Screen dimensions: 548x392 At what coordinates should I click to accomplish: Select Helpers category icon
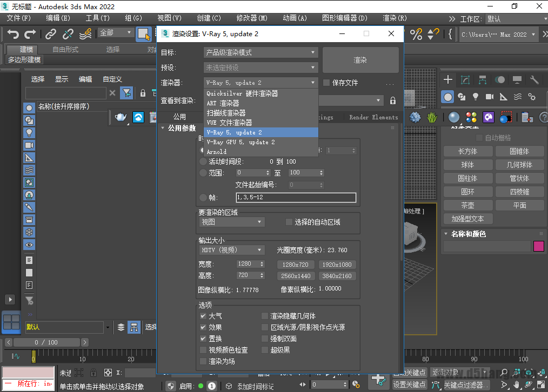[x=503, y=97]
